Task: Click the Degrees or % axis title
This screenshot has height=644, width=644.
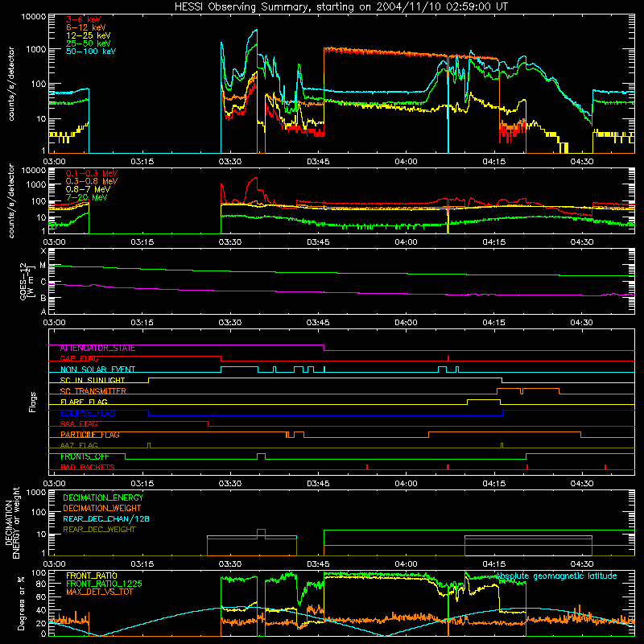Action: (21, 603)
